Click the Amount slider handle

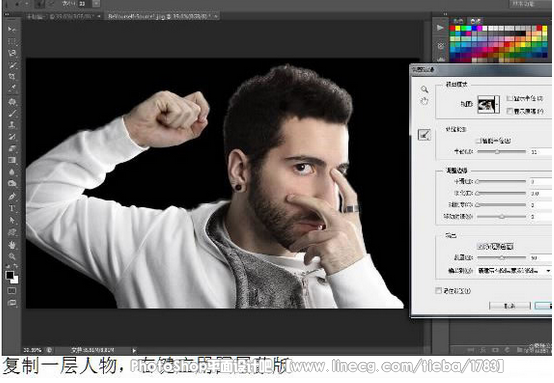(x=502, y=258)
